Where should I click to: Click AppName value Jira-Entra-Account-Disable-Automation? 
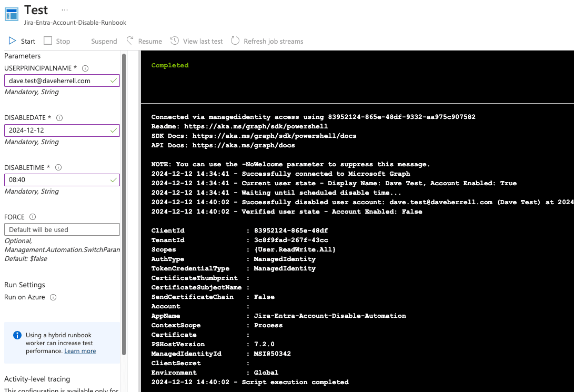[330, 316]
